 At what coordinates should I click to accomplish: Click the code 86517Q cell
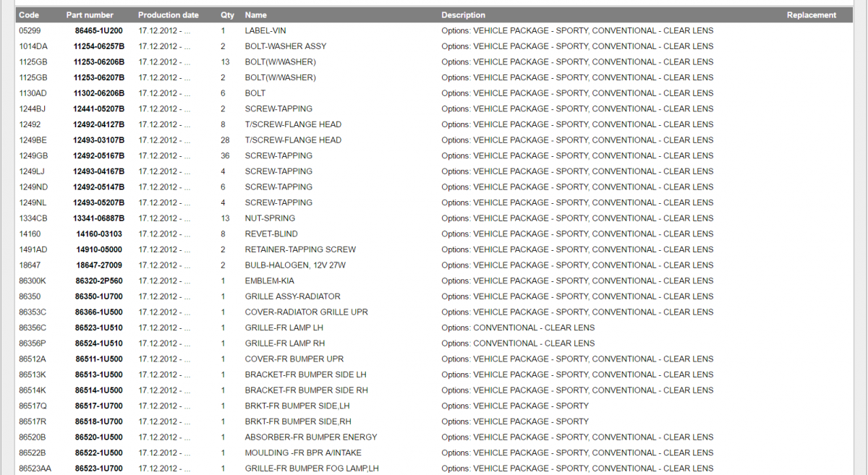[33, 406]
